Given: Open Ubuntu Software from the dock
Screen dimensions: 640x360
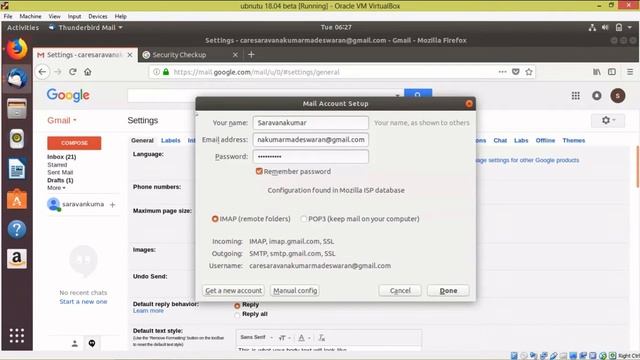Looking at the screenshot, I should pos(17,199).
